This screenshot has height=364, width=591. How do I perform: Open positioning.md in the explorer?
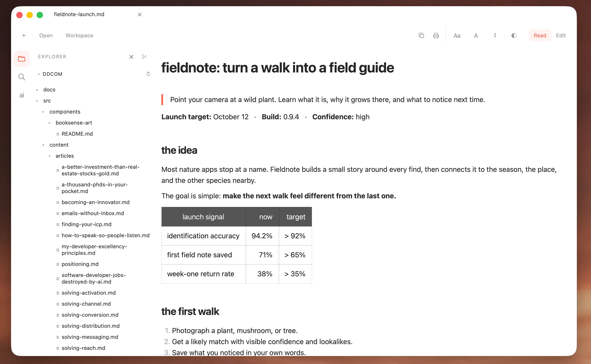(x=80, y=264)
